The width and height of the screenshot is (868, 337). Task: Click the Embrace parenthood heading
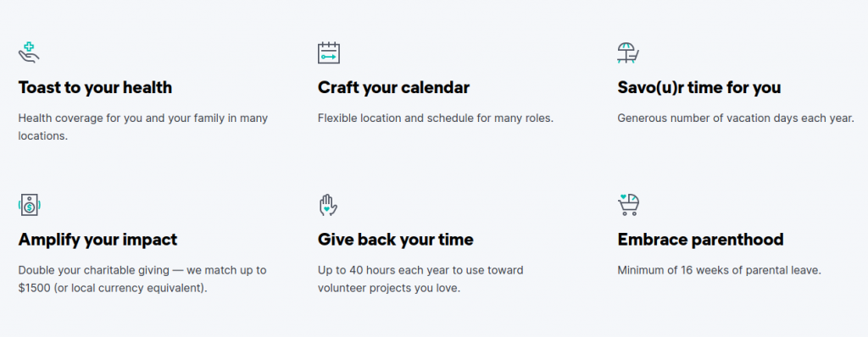701,240
